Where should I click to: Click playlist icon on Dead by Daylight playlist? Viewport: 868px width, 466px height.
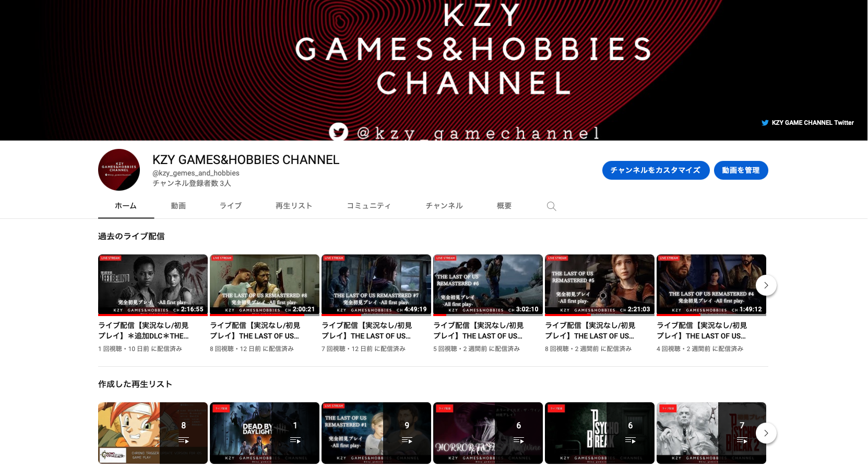(x=295, y=440)
